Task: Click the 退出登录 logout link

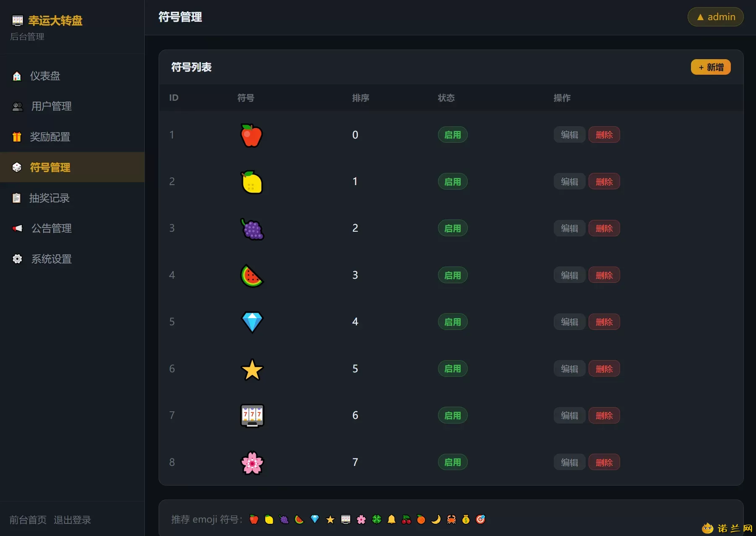Action: tap(72, 520)
